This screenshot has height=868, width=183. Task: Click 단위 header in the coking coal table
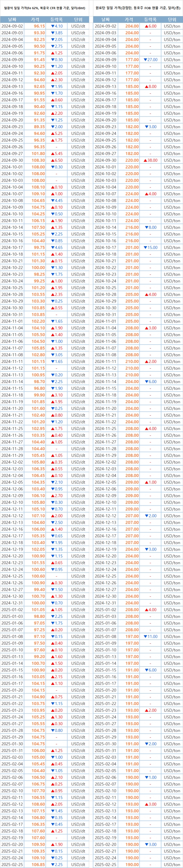click(x=172, y=20)
